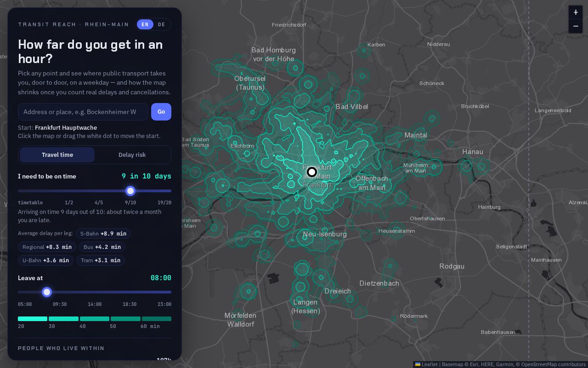Click the Karben map label
Screen dimensions: 588x368
377,45
